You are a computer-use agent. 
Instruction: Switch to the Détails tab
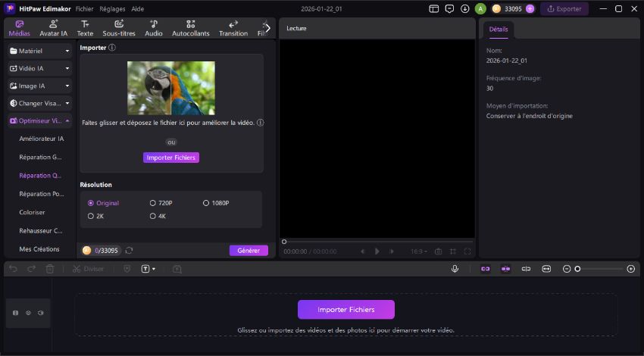(x=499, y=30)
